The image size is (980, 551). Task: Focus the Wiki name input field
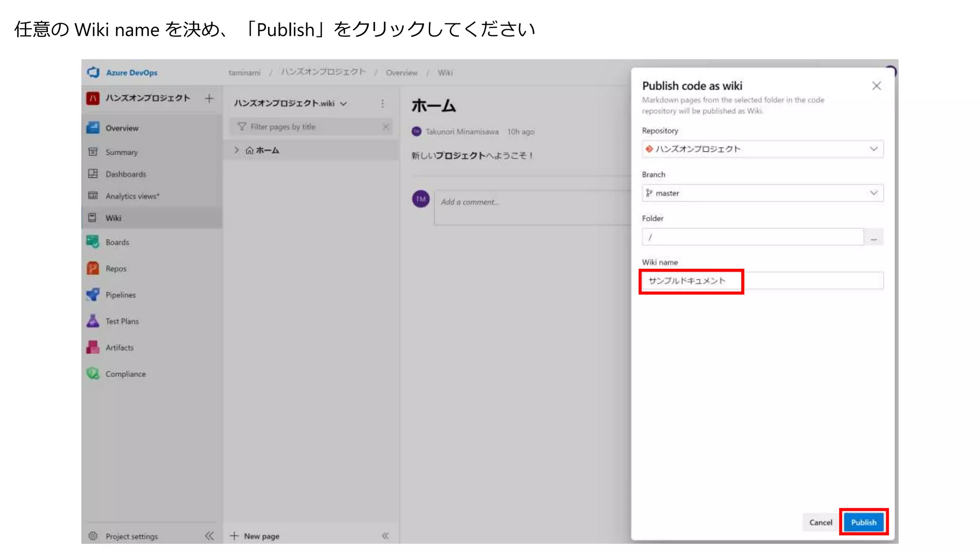(763, 281)
